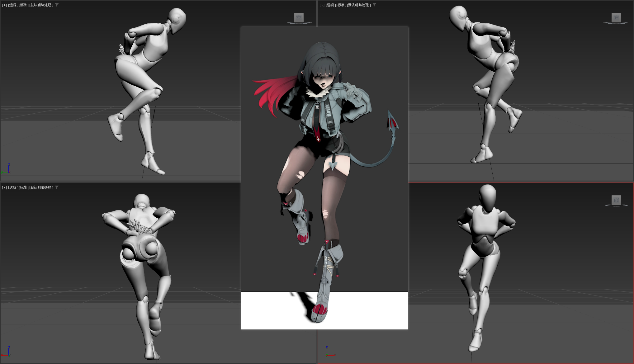Open the 透视 view menu in top-left viewport
Image resolution: width=634 pixels, height=364 pixels.
pos(13,5)
